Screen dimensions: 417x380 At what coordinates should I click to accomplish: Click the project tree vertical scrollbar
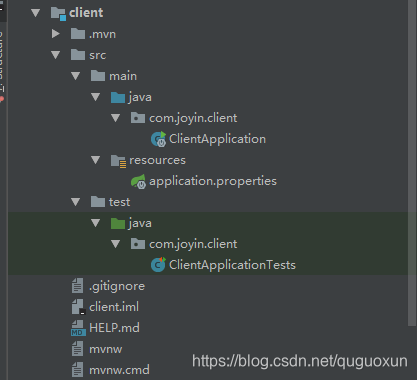[412, 163]
